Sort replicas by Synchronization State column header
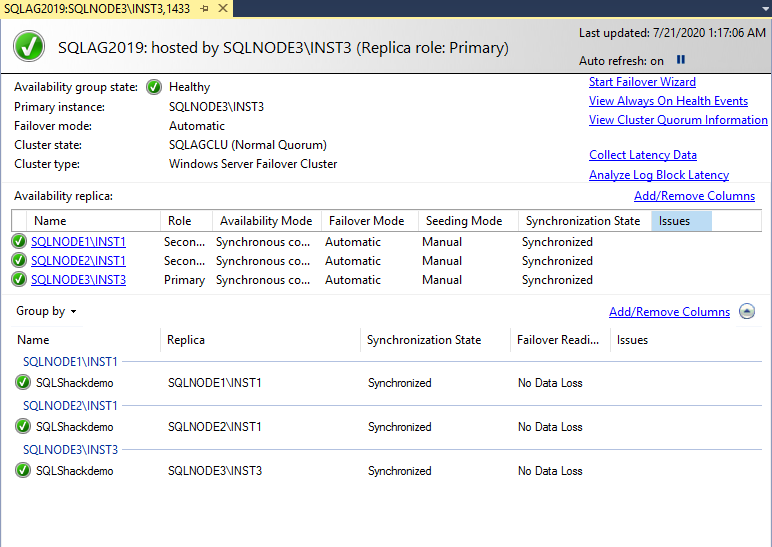Image resolution: width=772 pixels, height=547 pixels. (582, 221)
